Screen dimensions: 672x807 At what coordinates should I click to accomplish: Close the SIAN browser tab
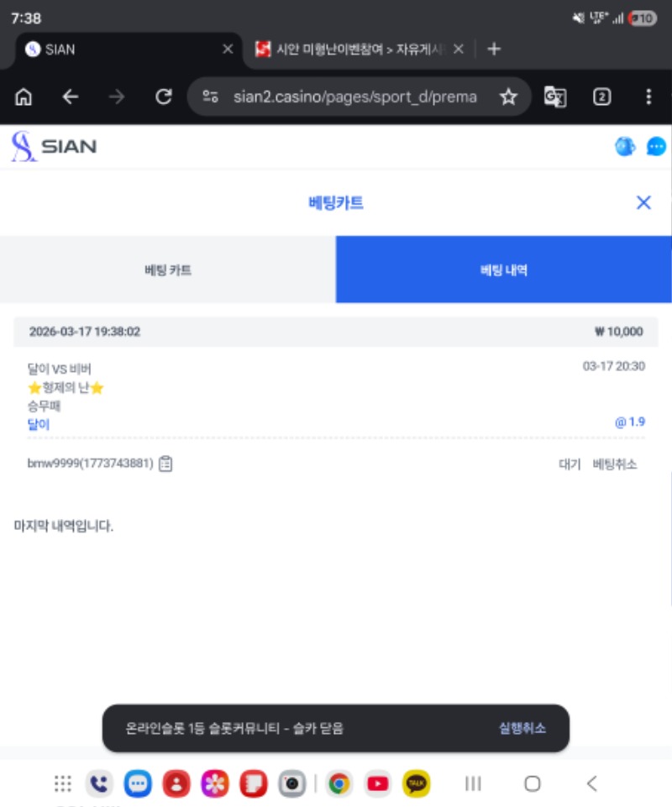pyautogui.click(x=227, y=49)
